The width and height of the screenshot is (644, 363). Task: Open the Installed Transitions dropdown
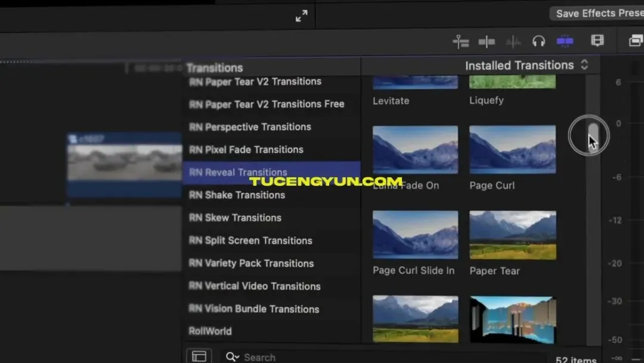point(527,65)
